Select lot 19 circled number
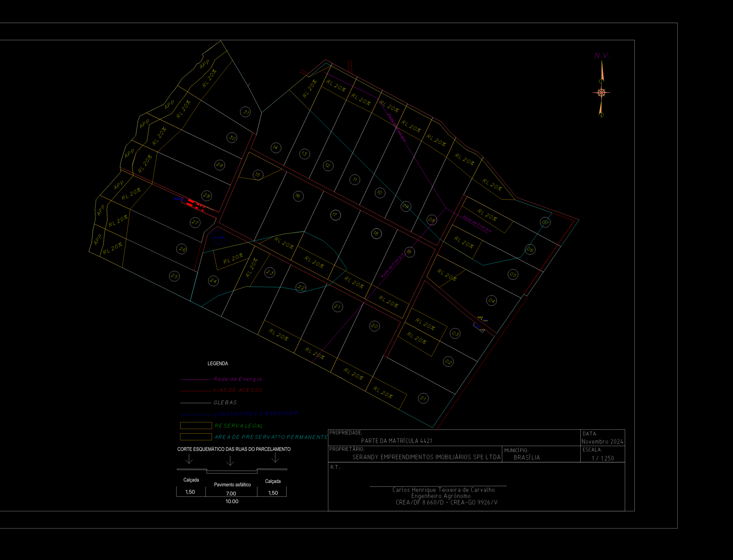 [409, 252]
